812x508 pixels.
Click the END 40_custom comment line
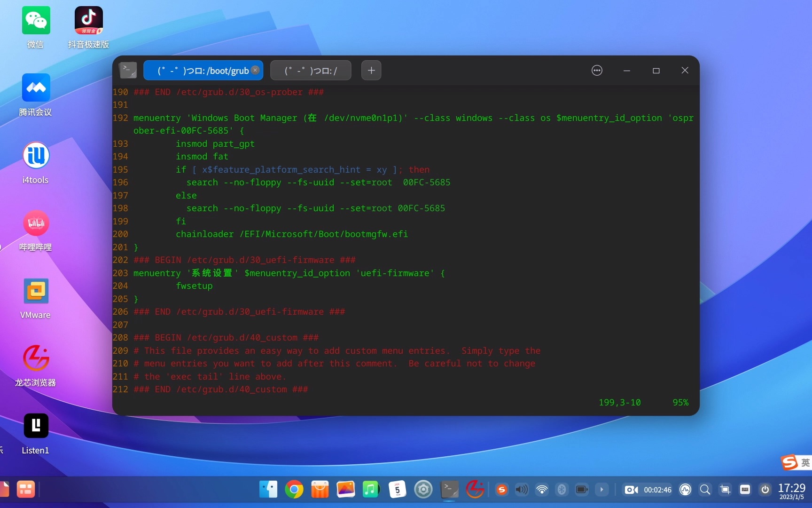point(221,389)
